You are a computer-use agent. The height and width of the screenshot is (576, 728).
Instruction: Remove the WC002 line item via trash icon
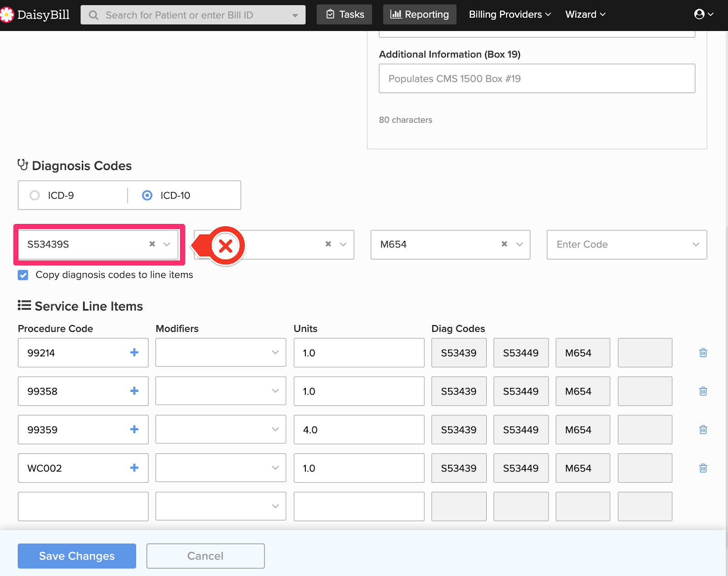coord(703,468)
